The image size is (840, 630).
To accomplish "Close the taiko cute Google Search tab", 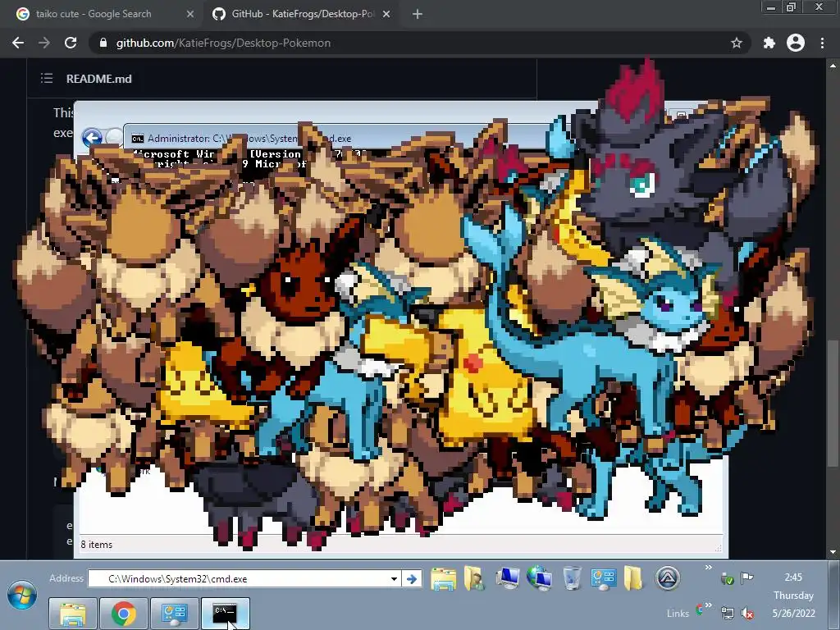I will pyautogui.click(x=189, y=15).
